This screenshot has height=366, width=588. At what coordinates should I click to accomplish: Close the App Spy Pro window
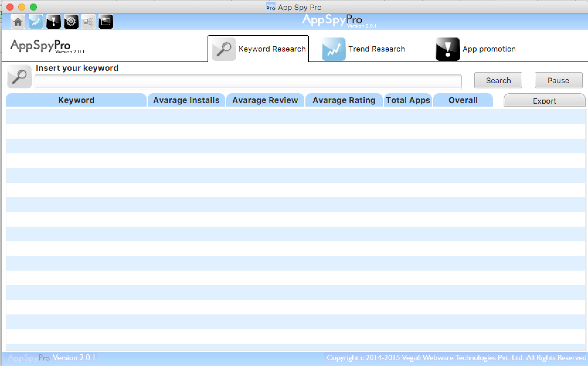[10, 7]
